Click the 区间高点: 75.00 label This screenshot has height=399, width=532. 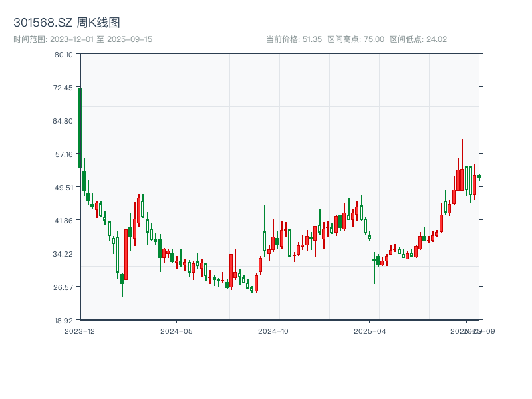(356, 39)
